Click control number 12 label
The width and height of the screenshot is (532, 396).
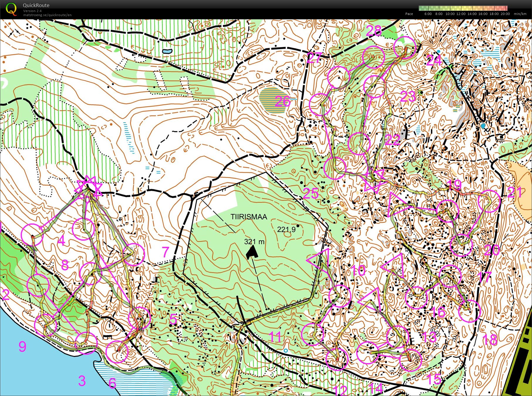(x=340, y=390)
